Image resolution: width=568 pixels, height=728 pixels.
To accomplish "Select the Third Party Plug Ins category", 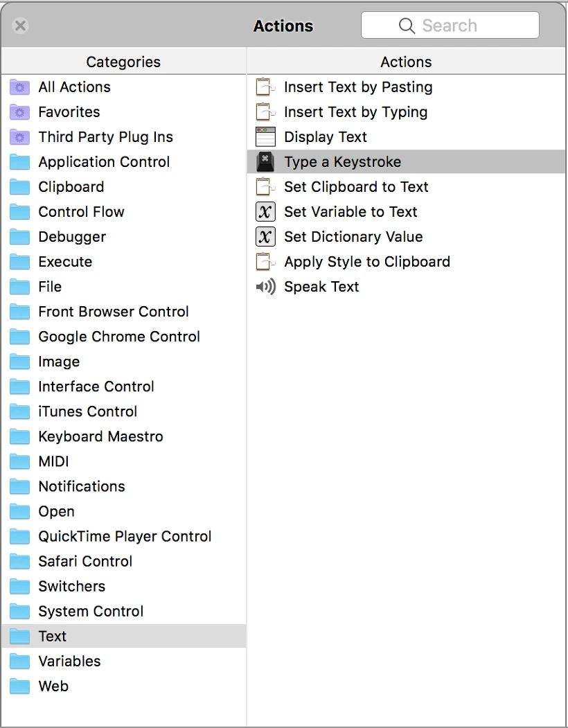I will pyautogui.click(x=123, y=137).
